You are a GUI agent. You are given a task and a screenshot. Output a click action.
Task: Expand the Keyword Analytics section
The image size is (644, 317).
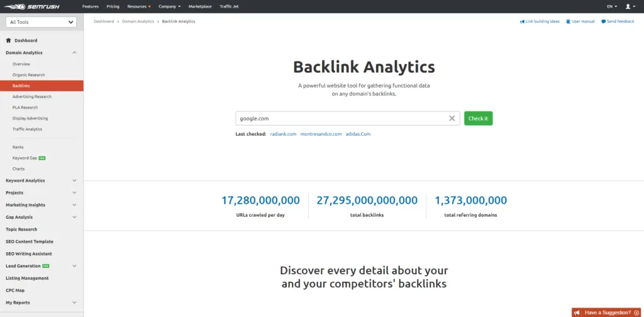pyautogui.click(x=74, y=181)
